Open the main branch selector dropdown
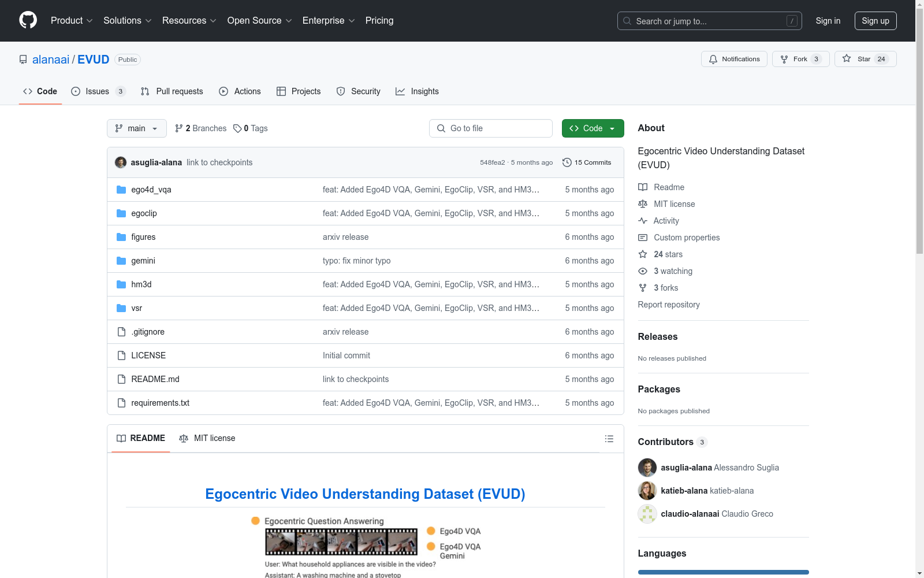This screenshot has height=578, width=924. click(137, 128)
